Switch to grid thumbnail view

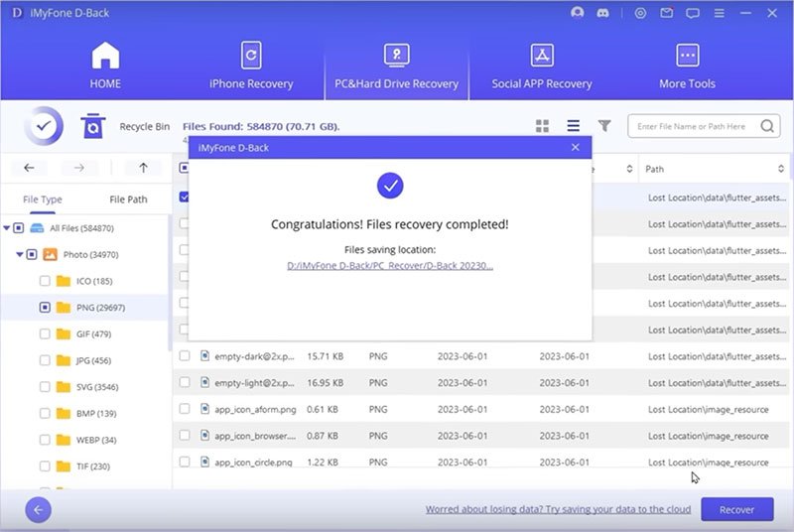coord(542,126)
